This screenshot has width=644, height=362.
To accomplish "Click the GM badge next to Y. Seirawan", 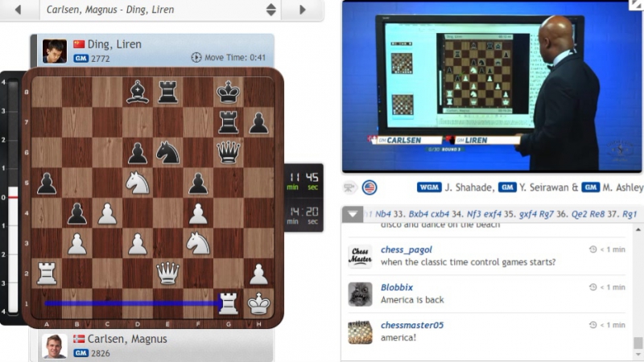I will tap(507, 187).
